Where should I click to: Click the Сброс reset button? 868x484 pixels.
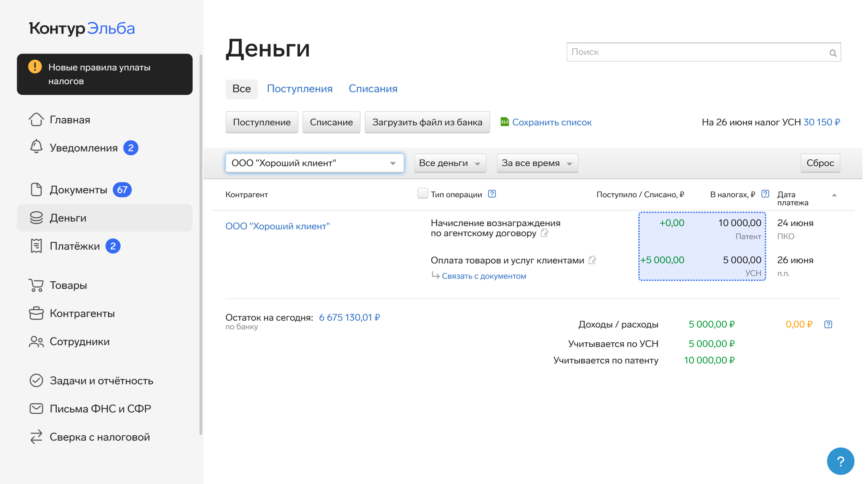click(x=820, y=163)
